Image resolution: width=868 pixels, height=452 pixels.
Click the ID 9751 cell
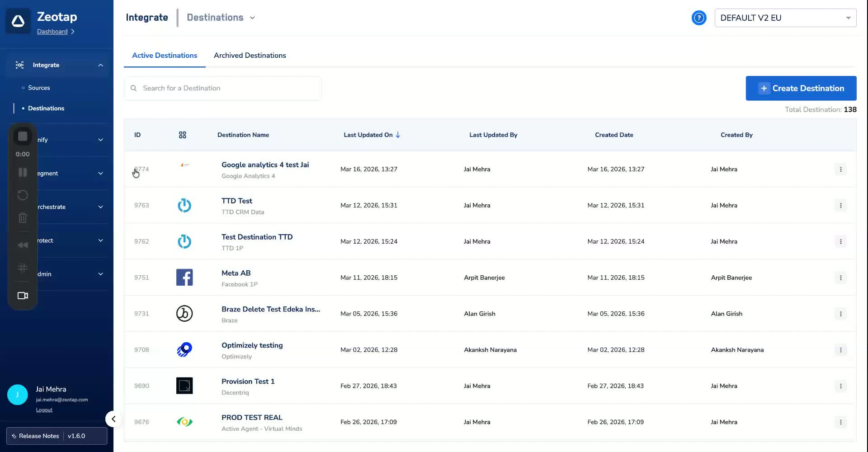pyautogui.click(x=142, y=278)
